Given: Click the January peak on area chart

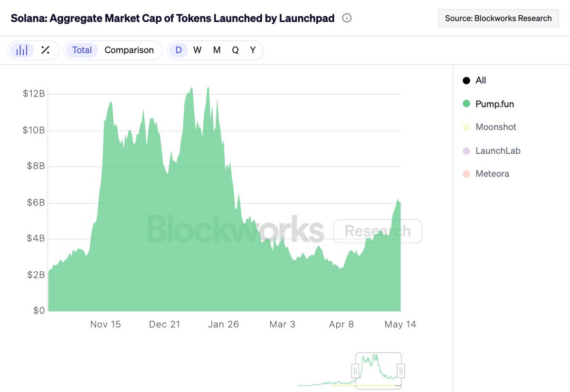Looking at the screenshot, I should [208, 88].
